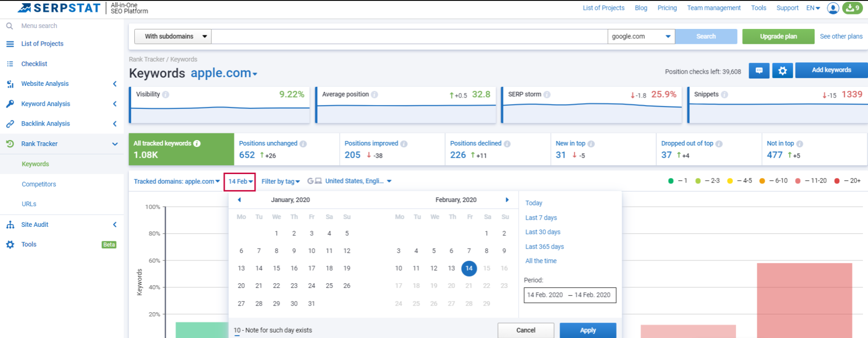868x338 pixels.
Task: Click the Upgrade plan button
Action: pos(778,37)
